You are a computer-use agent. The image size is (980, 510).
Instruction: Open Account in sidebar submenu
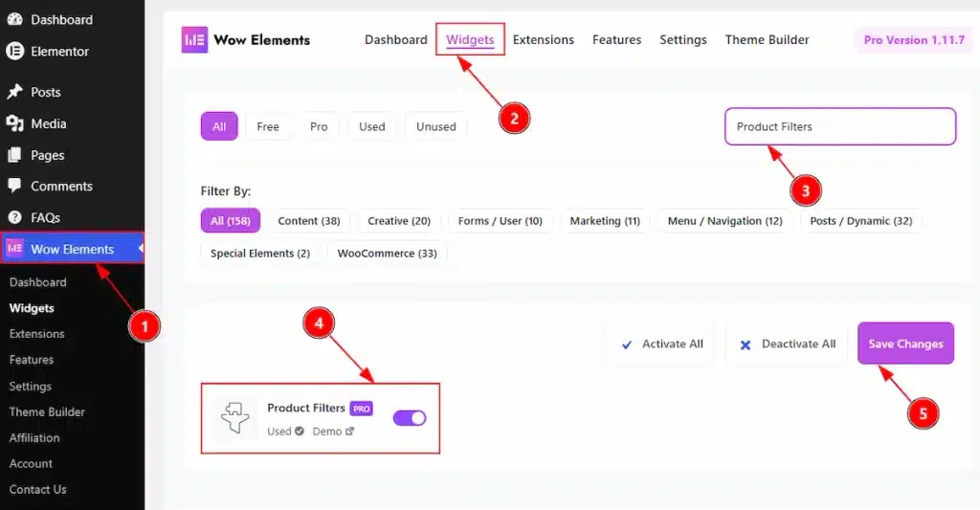[31, 463]
